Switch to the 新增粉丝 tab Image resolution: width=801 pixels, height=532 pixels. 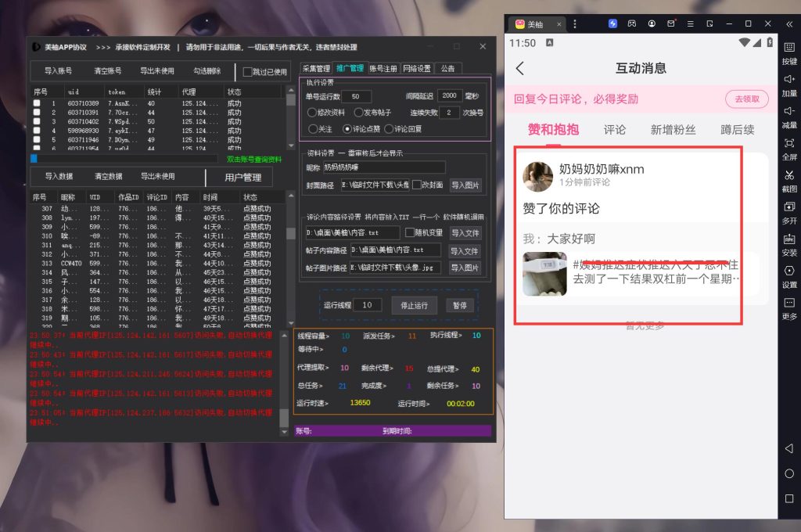coord(673,130)
